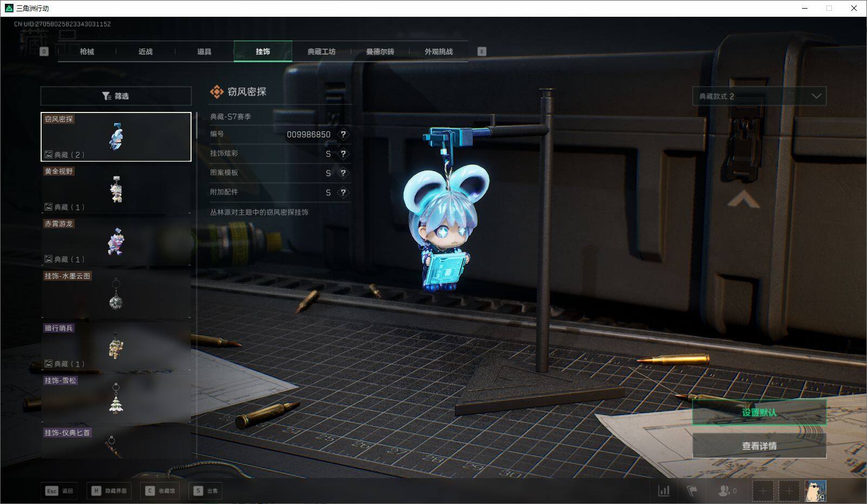Switch to the 外观挑战 tab
This screenshot has width=867, height=504.
(x=438, y=51)
